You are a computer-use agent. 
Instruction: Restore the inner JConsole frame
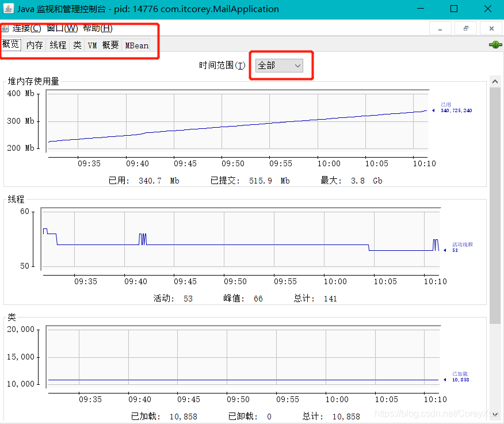click(x=466, y=28)
